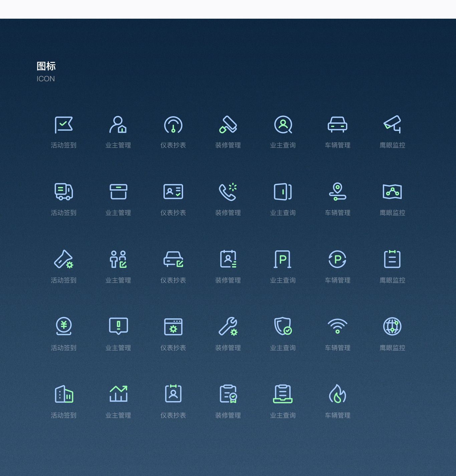Select the open door icon
This screenshot has width=456, height=476.
(283, 192)
